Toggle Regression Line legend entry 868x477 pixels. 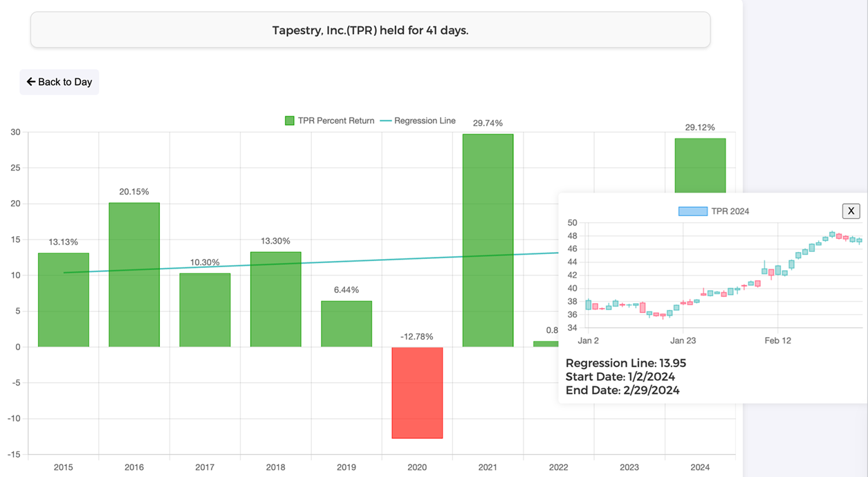click(x=417, y=120)
